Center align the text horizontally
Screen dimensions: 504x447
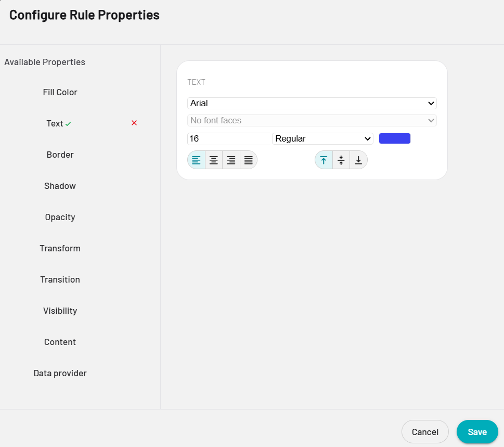point(214,160)
